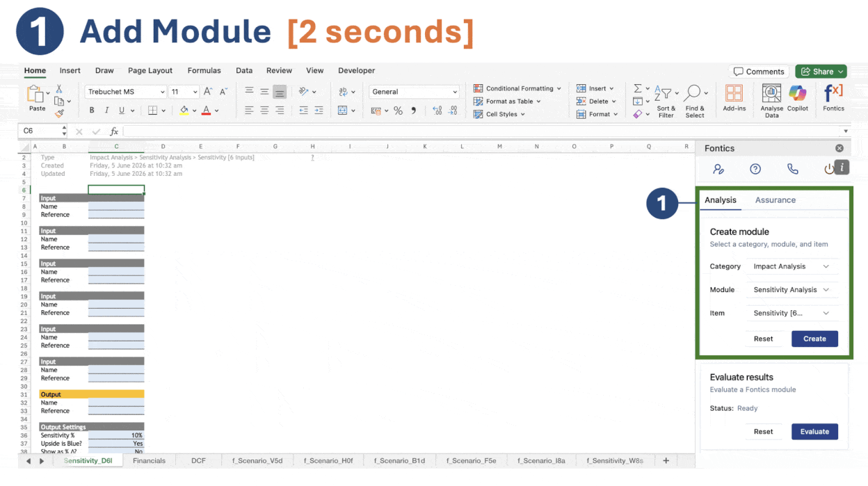Toggle italic formatting
Image resolution: width=868 pixels, height=486 pixels.
pos(106,111)
